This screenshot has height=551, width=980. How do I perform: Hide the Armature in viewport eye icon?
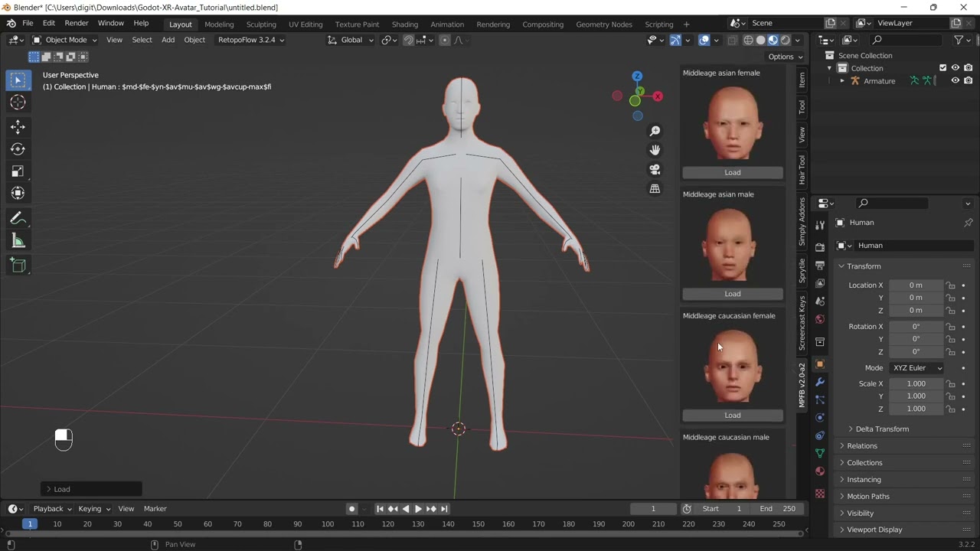[x=955, y=80]
